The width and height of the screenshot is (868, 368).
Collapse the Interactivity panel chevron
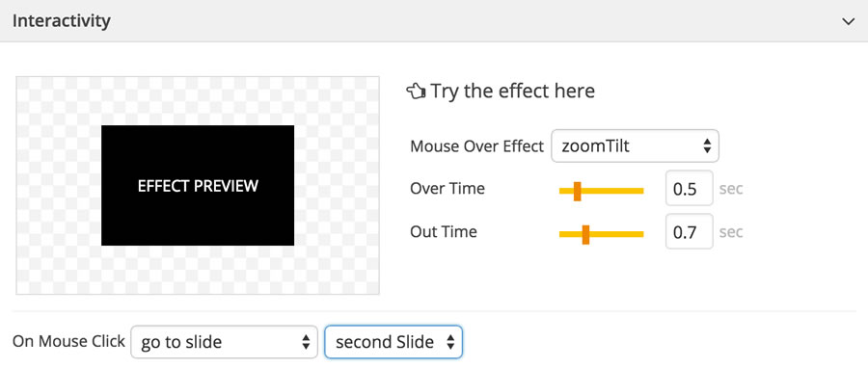coord(848,21)
